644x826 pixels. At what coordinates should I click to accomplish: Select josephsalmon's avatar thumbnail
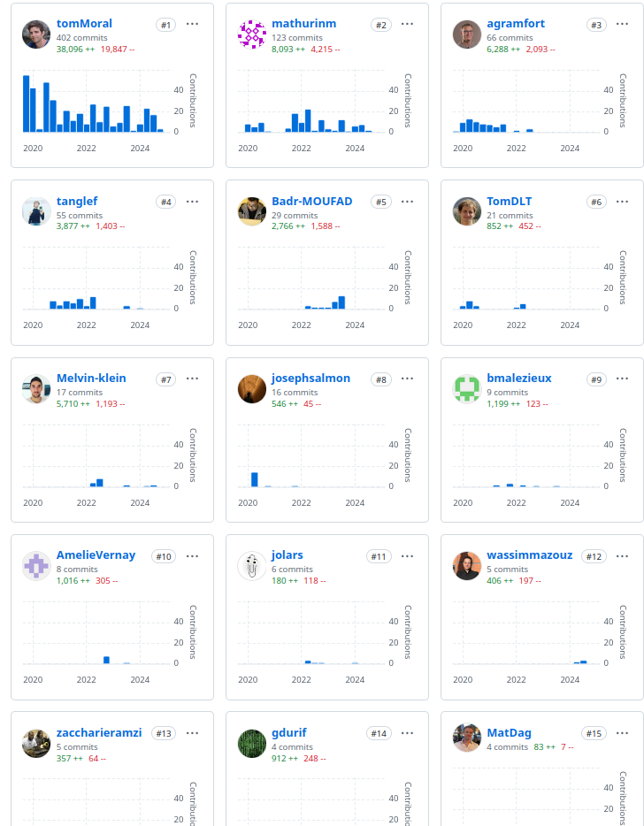pos(252,389)
